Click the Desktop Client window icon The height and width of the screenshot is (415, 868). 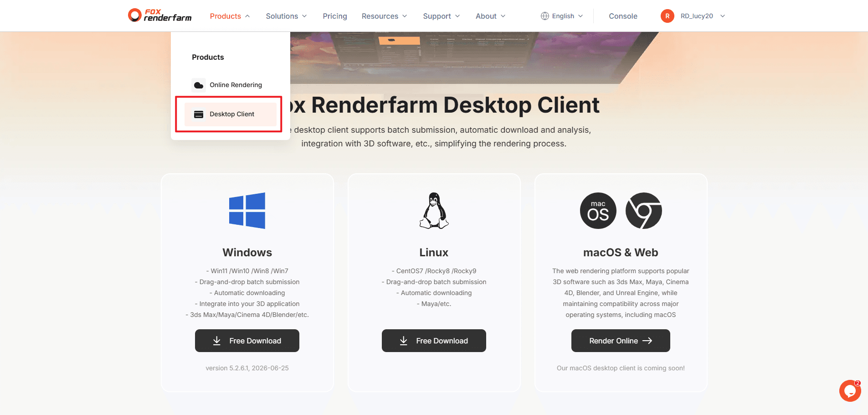pyautogui.click(x=199, y=114)
